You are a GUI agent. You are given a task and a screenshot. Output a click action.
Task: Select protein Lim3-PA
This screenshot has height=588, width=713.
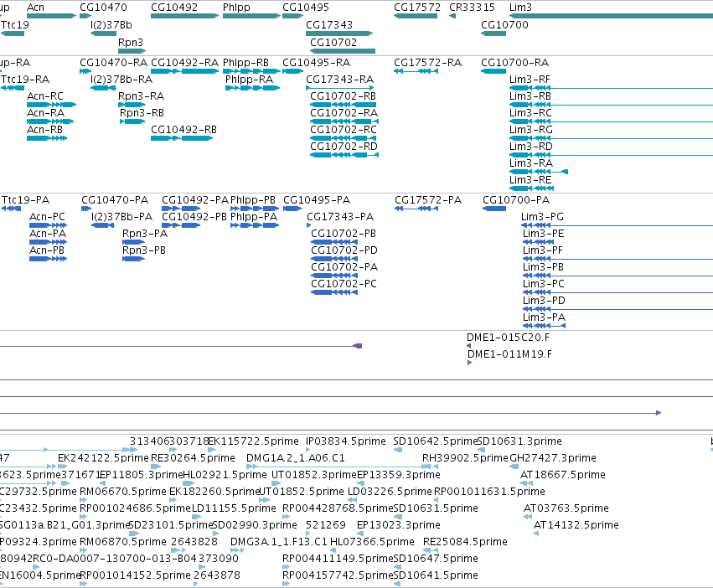click(544, 317)
